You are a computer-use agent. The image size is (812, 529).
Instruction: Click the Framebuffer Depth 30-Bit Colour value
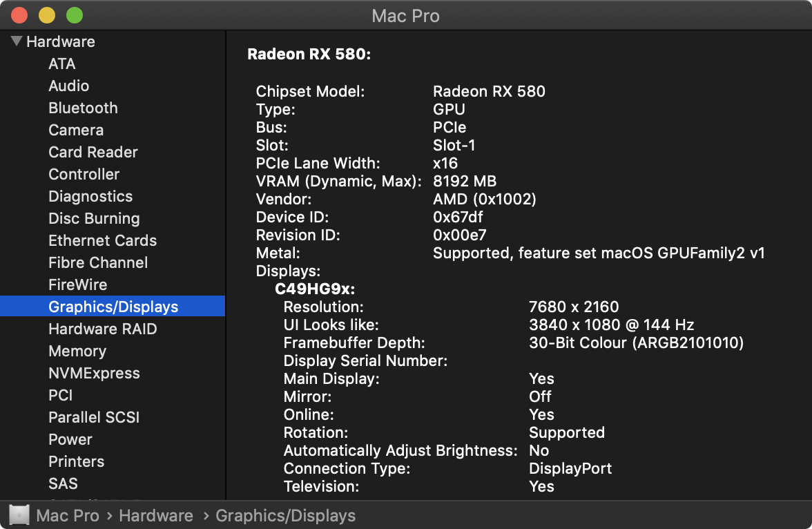(636, 343)
